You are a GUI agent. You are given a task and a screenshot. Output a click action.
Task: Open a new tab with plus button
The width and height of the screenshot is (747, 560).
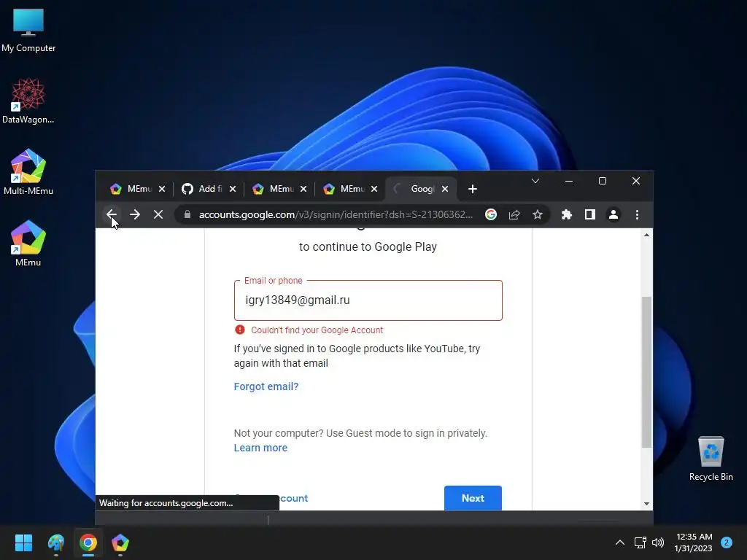(x=473, y=189)
